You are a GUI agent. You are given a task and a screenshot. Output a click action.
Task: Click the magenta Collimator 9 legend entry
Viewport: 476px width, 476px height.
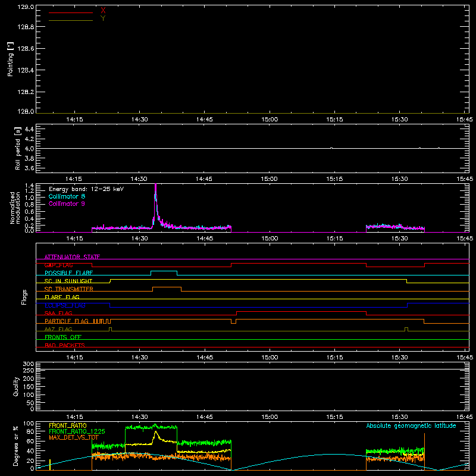pos(67,203)
